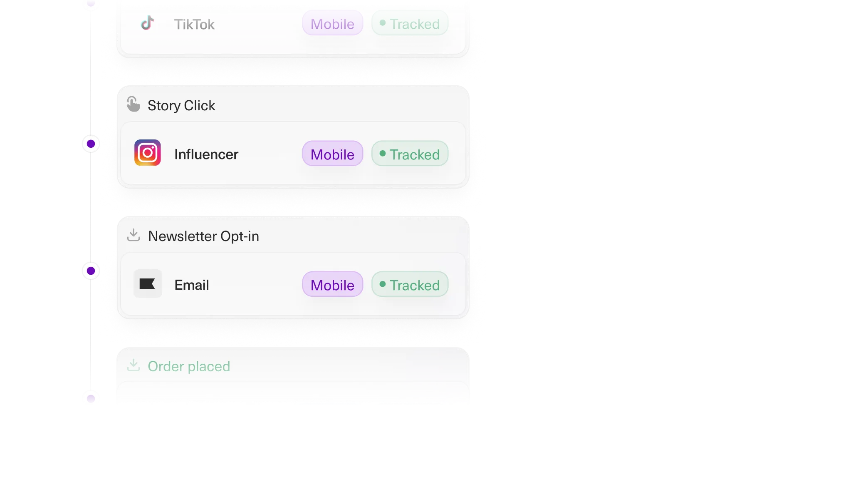Click the purple timeline node beside the Influencer card

click(x=90, y=144)
